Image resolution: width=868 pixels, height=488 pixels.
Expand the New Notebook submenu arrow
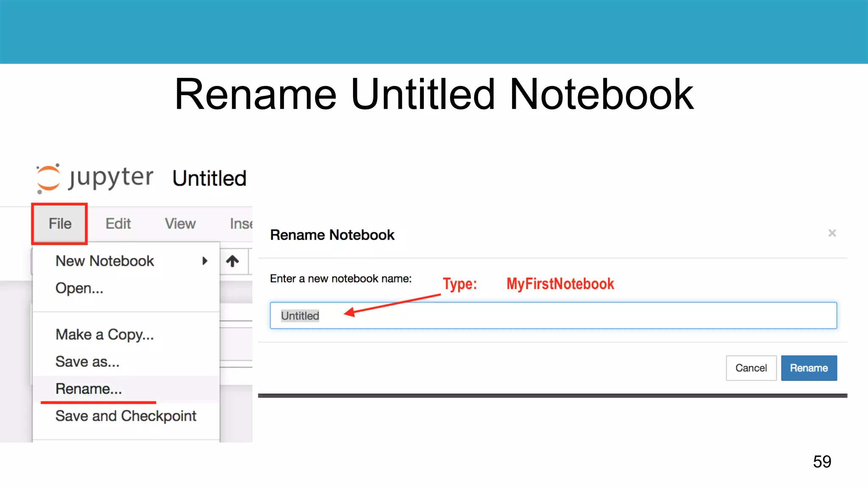coord(205,261)
